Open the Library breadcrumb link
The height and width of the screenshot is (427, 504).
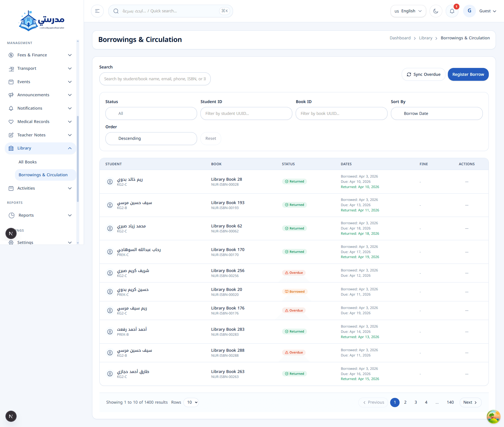coord(426,38)
